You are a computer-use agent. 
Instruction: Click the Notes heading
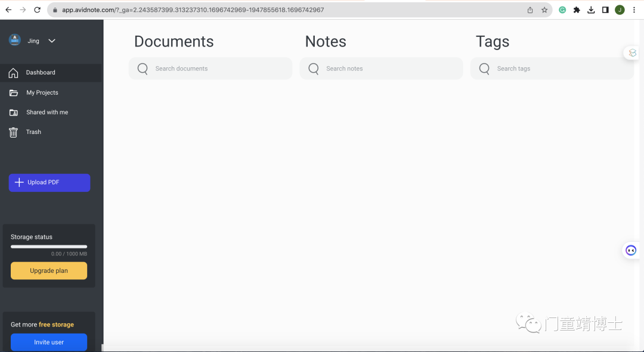[x=326, y=42]
